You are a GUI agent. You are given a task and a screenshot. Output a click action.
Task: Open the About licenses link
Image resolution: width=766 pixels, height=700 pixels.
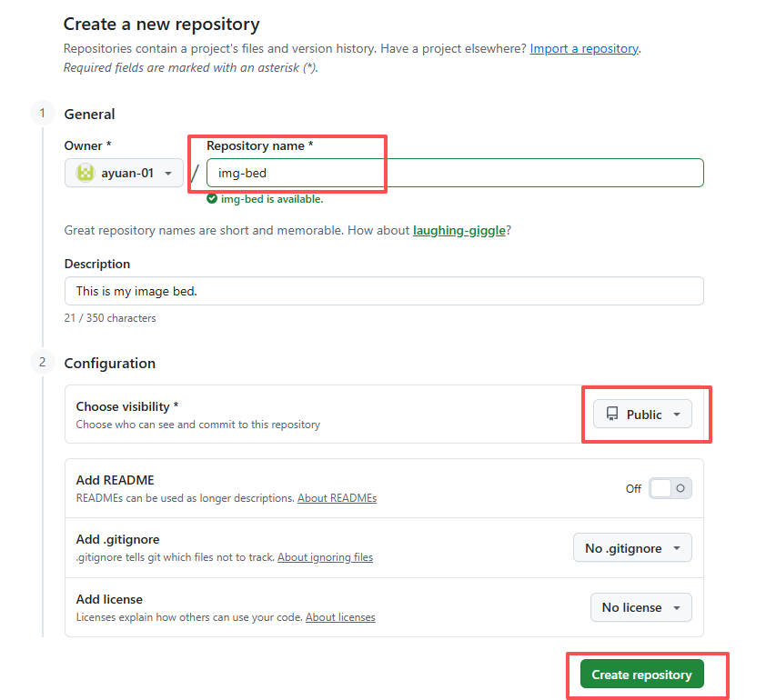click(x=340, y=617)
